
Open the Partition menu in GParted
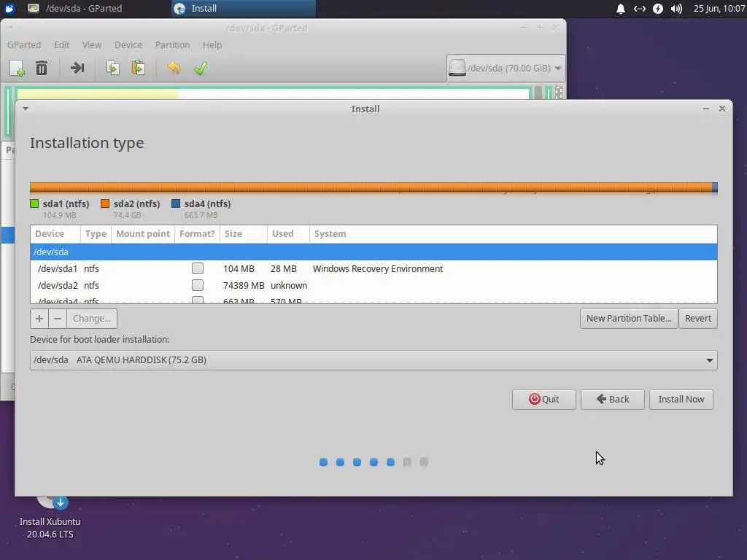172,44
